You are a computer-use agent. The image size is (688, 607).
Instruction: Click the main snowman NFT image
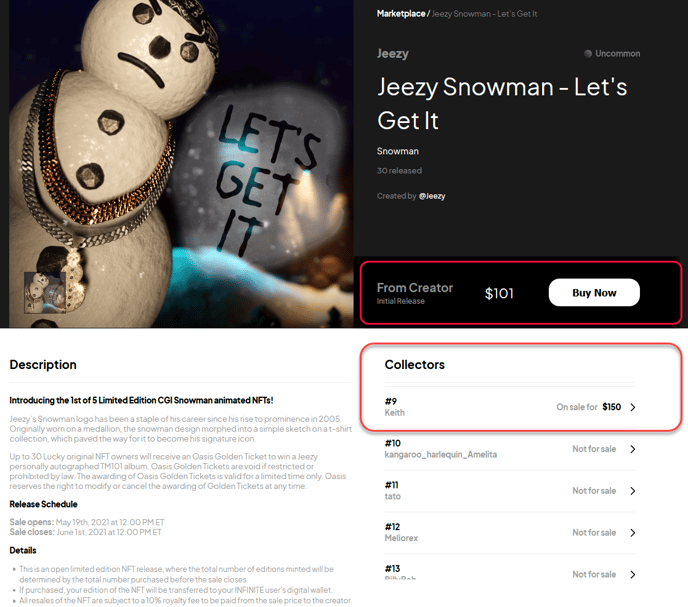pyautogui.click(x=181, y=163)
